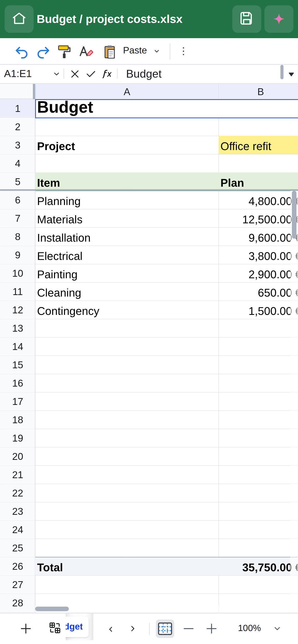Toggle the gridlines view button

[x=165, y=628]
